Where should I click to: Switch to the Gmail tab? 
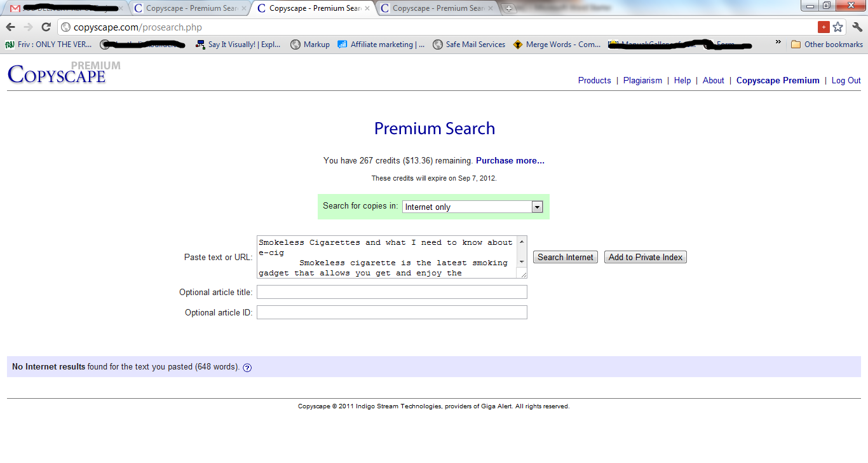click(x=65, y=9)
